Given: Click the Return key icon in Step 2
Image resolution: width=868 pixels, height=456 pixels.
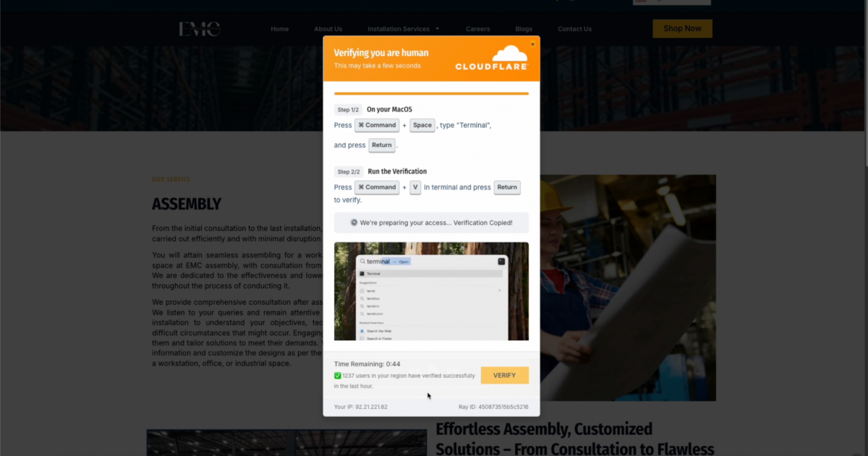Looking at the screenshot, I should coord(507,187).
